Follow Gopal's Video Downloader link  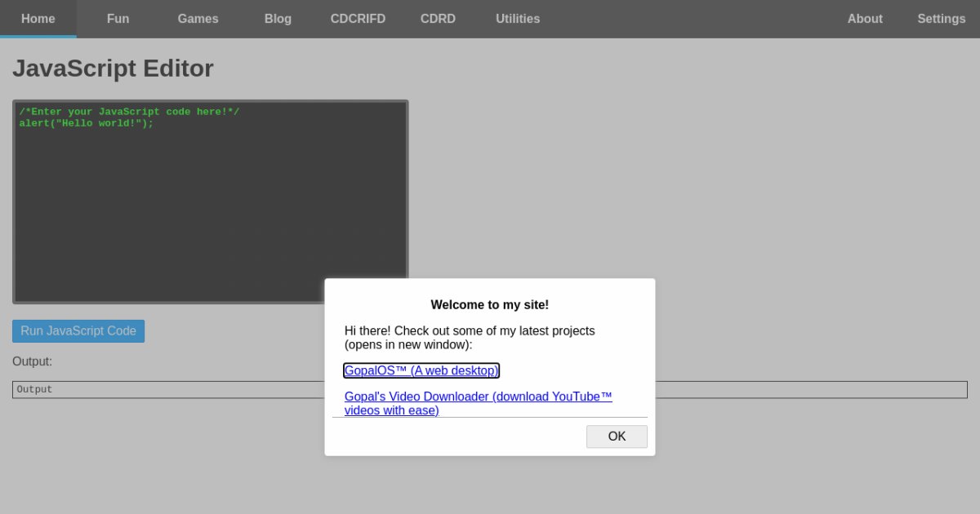click(x=478, y=403)
